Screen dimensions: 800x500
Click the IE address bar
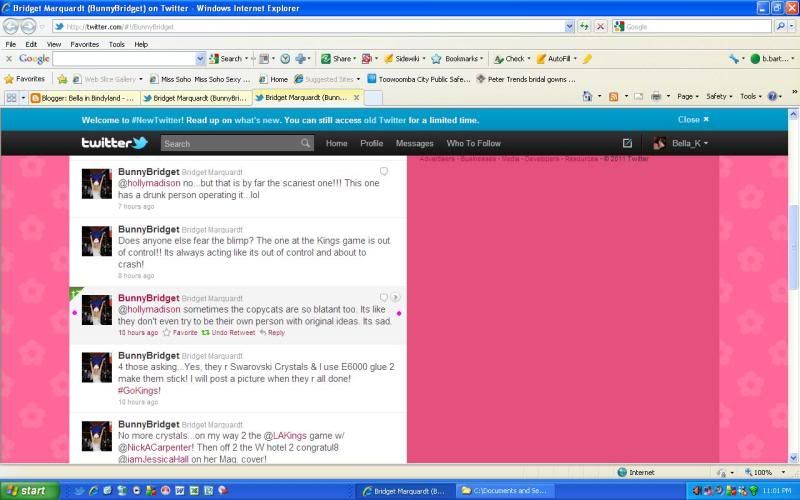pos(309,27)
